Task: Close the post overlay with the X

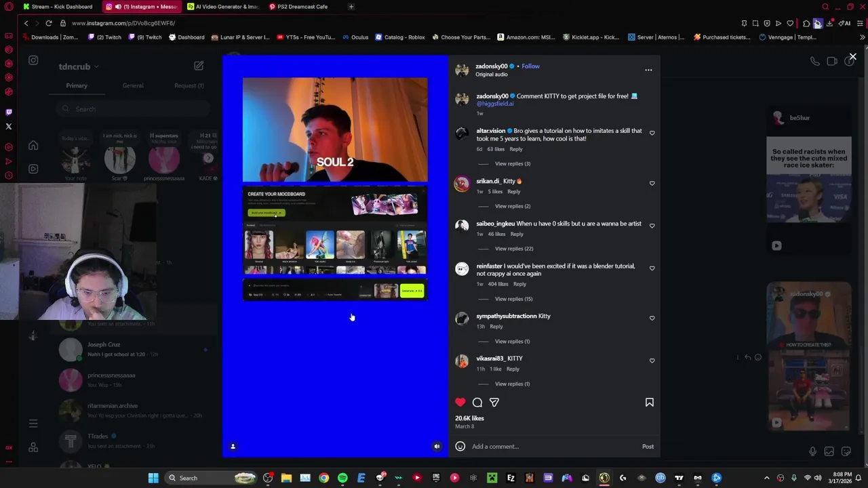Action: click(852, 58)
